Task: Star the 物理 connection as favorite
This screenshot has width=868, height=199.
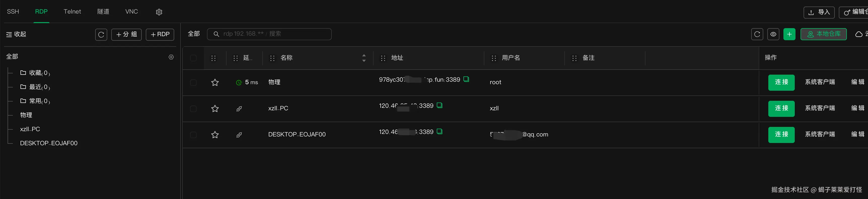Action: [215, 82]
